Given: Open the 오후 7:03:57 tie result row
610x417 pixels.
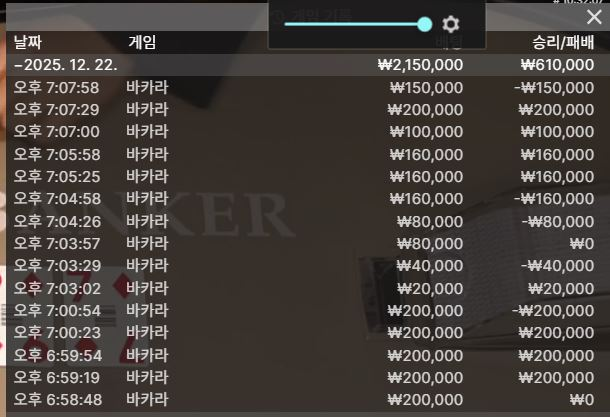Looking at the screenshot, I should [x=304, y=244].
